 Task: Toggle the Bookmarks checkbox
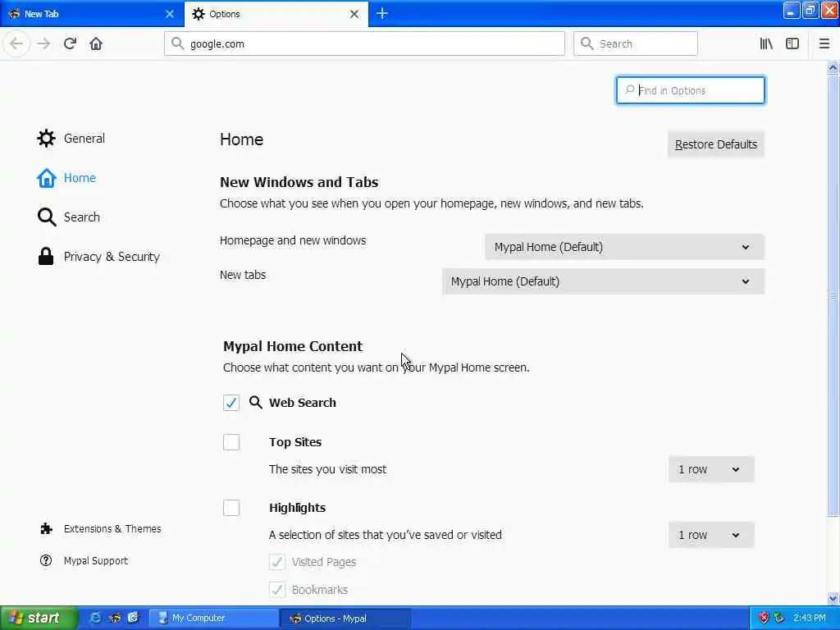277,590
